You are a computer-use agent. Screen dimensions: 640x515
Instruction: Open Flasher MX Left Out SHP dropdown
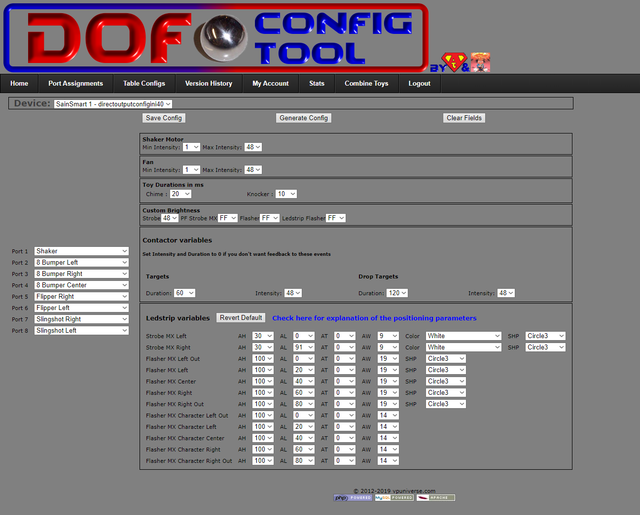pyautogui.click(x=446, y=359)
